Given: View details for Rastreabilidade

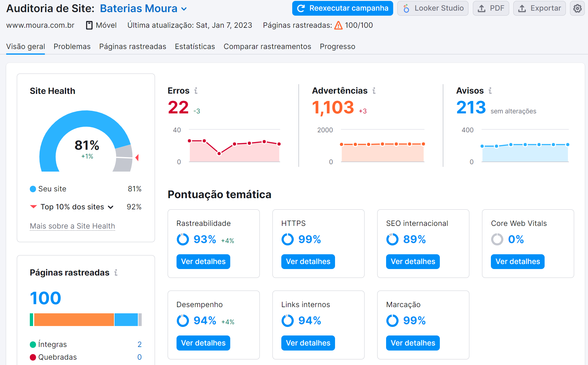Looking at the screenshot, I should (x=203, y=262).
